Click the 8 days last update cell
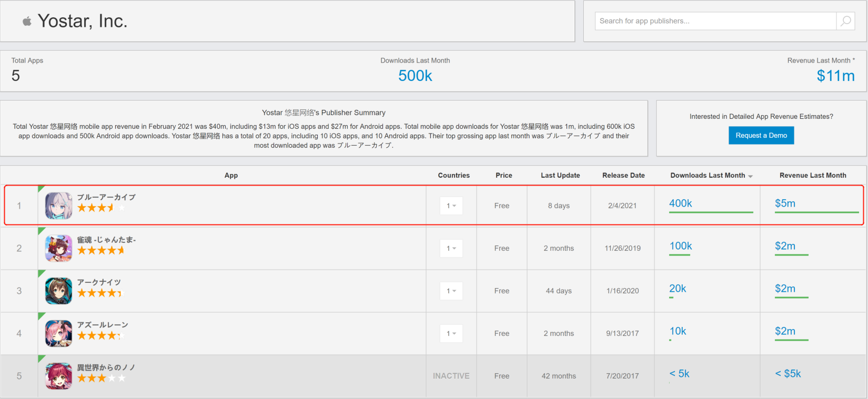The height and width of the screenshot is (399, 868). click(559, 206)
